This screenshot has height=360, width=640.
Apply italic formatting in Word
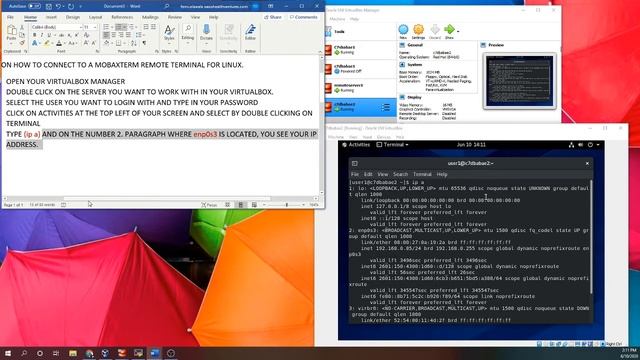[x=41, y=36]
